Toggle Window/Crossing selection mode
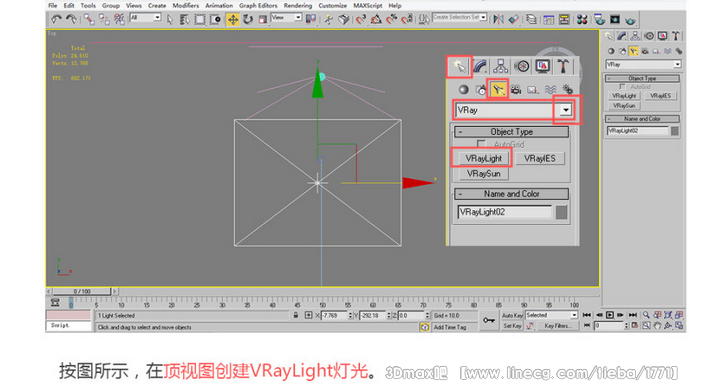The width and height of the screenshot is (707, 390). 216,19
